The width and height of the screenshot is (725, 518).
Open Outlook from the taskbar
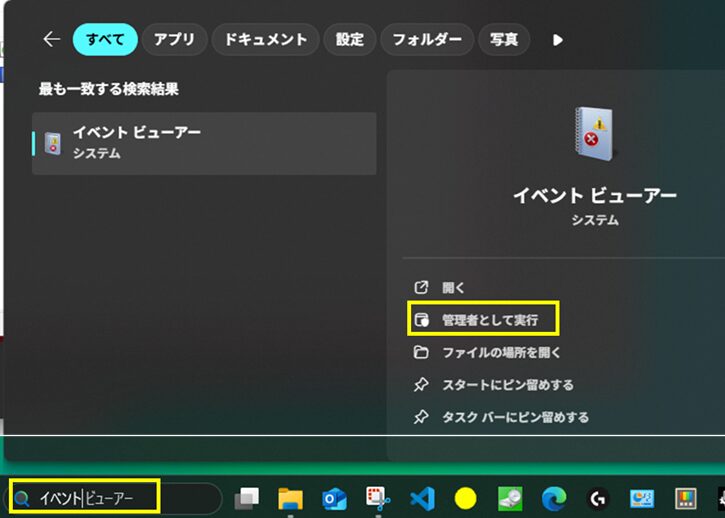[x=334, y=499]
